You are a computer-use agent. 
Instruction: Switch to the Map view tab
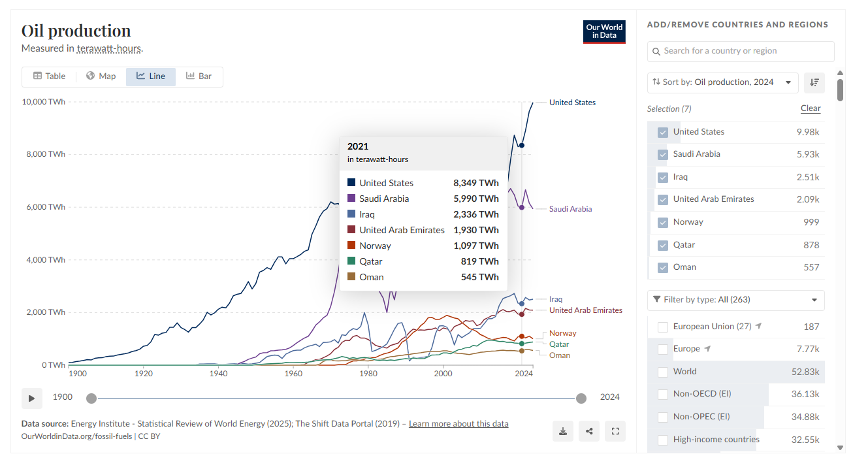(x=101, y=76)
